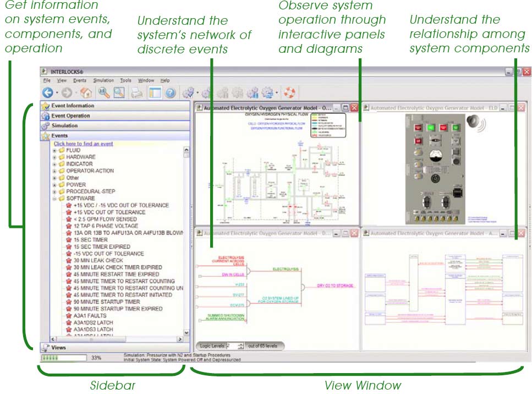Open the File menu
The height and width of the screenshot is (394, 532).
tap(47, 80)
